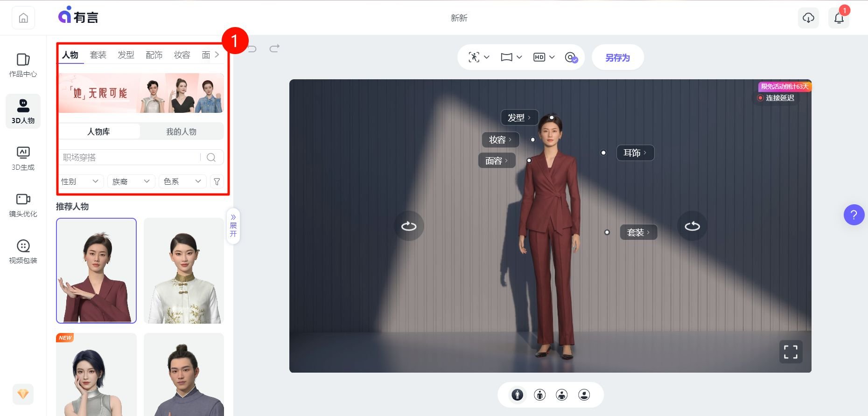Screen dimensions: 868x416
Task: Select full-body camera view option
Action: 517,395
